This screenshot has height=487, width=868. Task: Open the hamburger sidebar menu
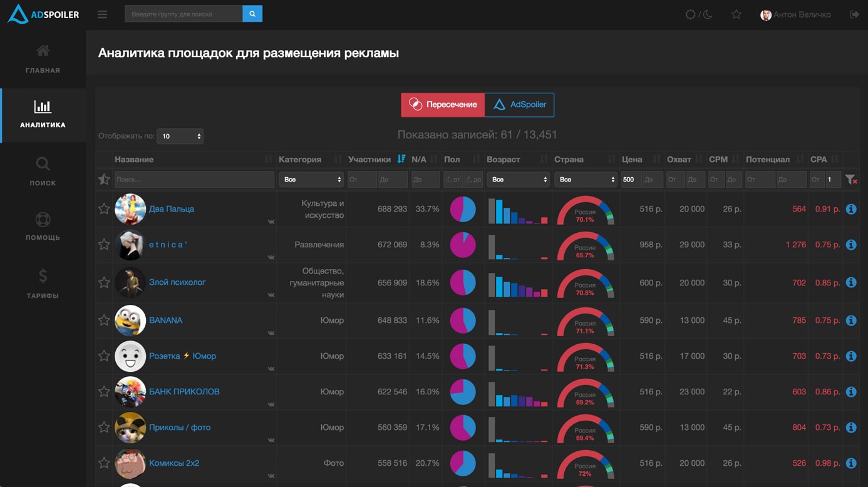[x=102, y=14]
